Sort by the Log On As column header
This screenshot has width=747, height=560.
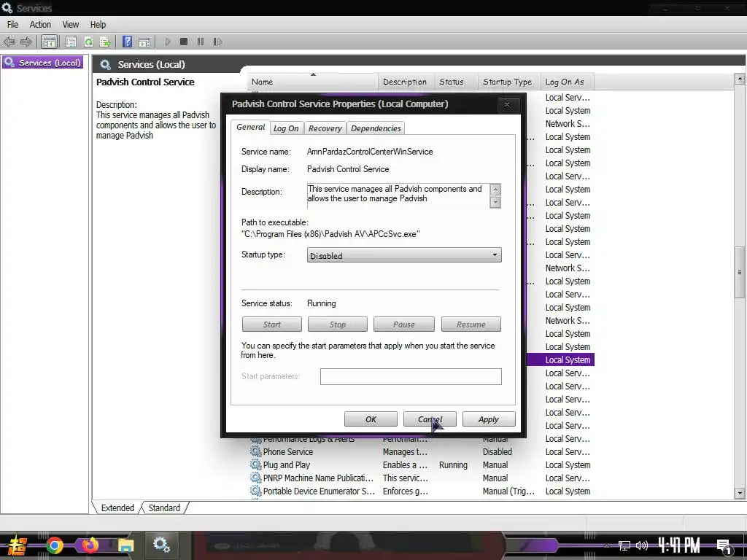(x=568, y=82)
